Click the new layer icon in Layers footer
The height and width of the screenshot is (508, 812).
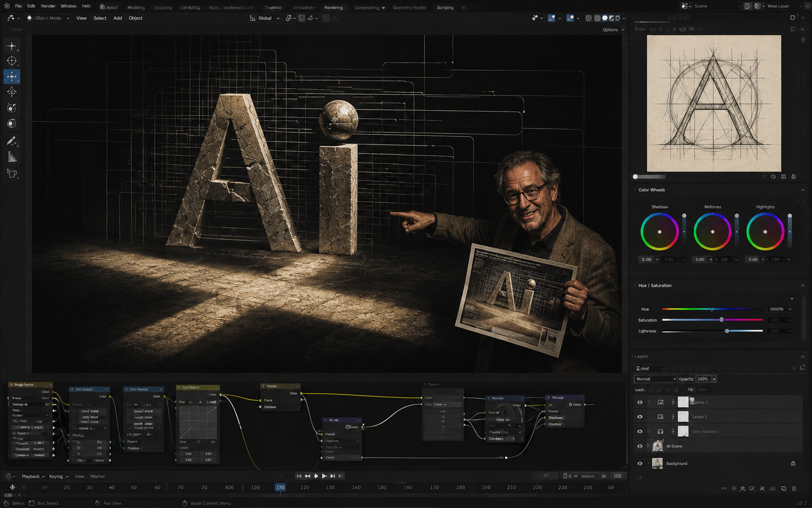[784, 489]
